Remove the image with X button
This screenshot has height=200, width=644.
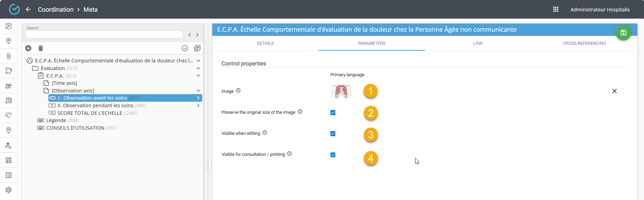[x=614, y=91]
